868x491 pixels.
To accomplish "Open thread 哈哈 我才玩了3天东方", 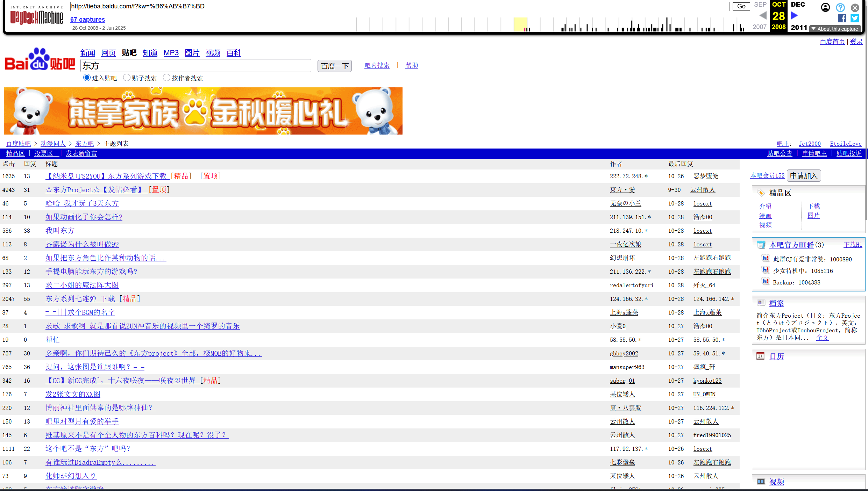I will [82, 203].
